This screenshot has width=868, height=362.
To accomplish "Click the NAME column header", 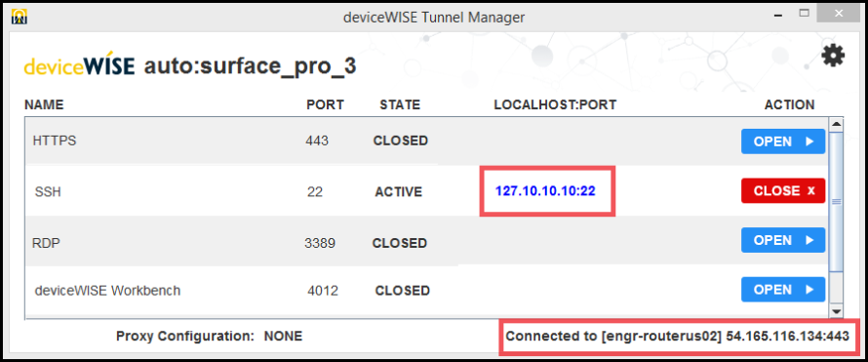I will point(44,104).
